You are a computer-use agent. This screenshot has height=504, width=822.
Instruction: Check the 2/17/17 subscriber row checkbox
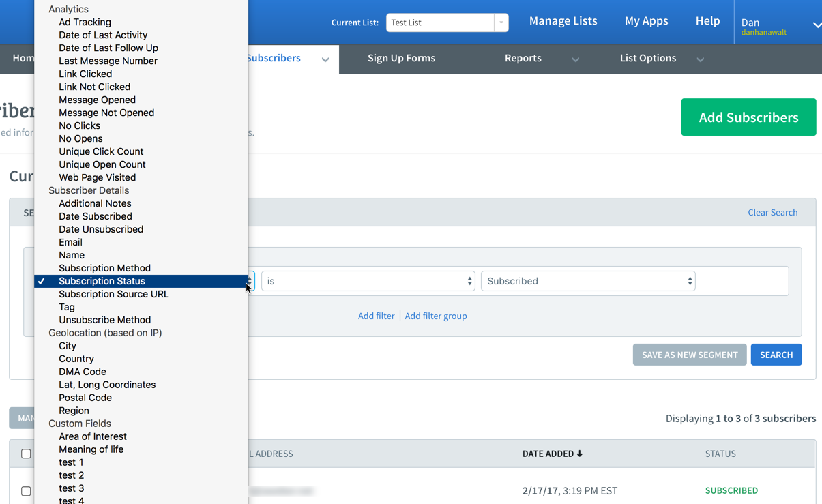coord(26,491)
